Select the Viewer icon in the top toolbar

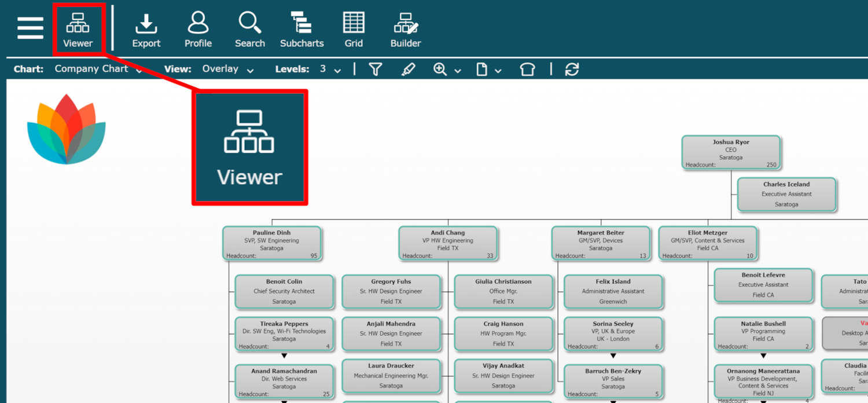78,30
